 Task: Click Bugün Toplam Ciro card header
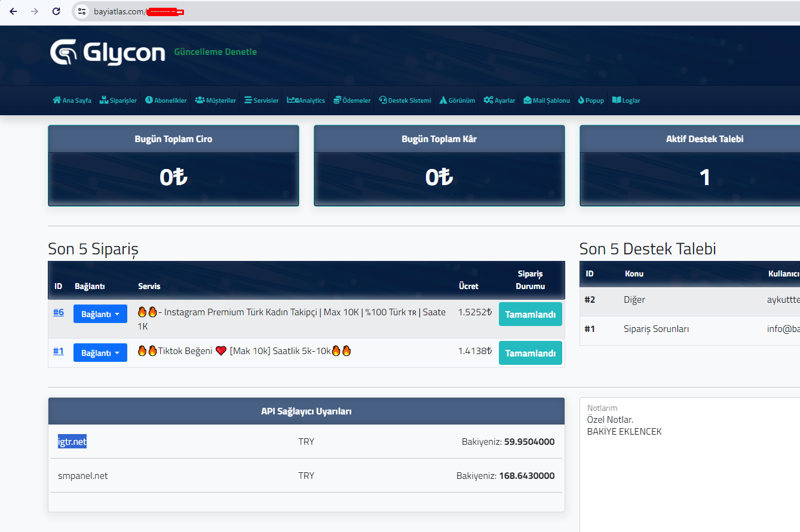tap(173, 139)
